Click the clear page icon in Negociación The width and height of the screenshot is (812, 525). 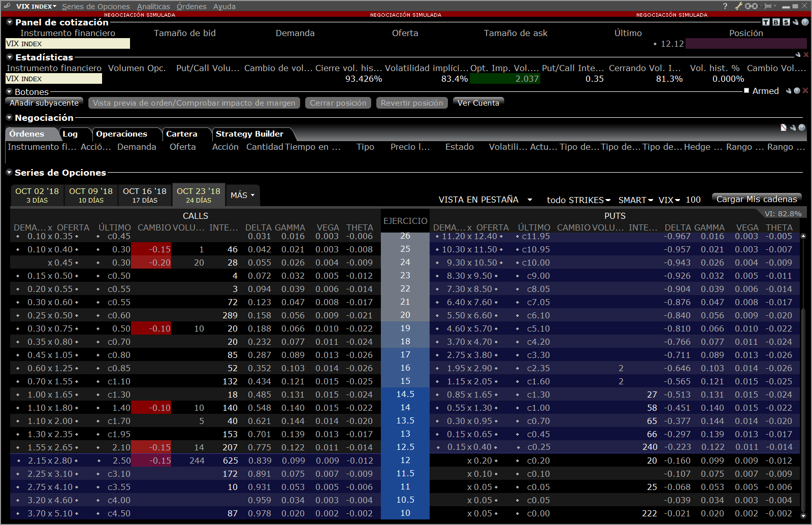784,127
